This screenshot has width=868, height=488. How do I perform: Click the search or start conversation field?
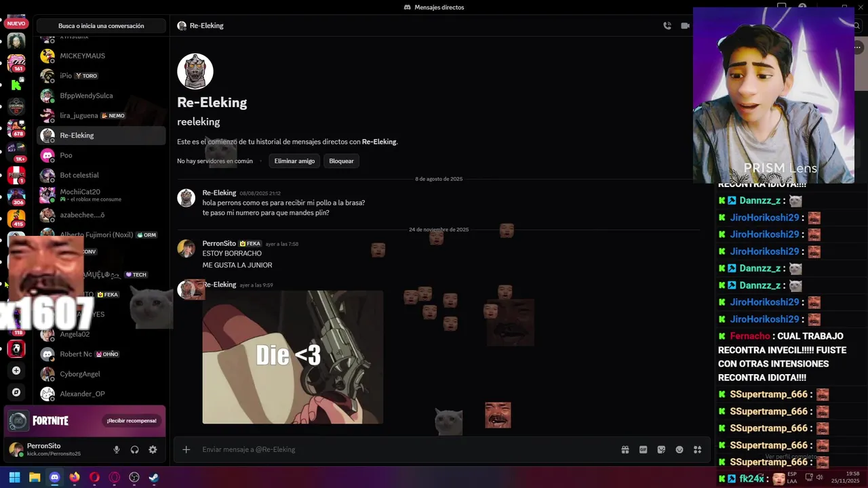point(101,26)
